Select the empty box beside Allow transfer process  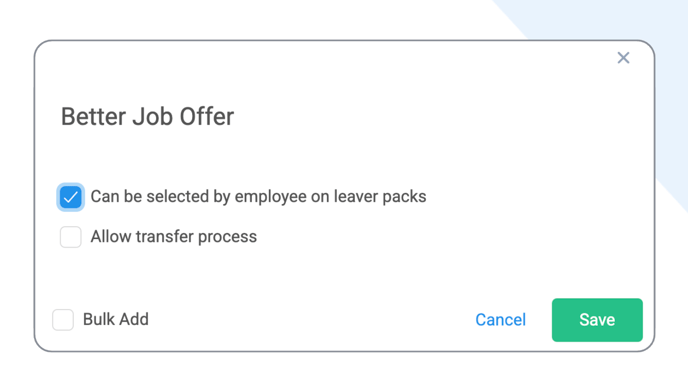click(x=71, y=237)
